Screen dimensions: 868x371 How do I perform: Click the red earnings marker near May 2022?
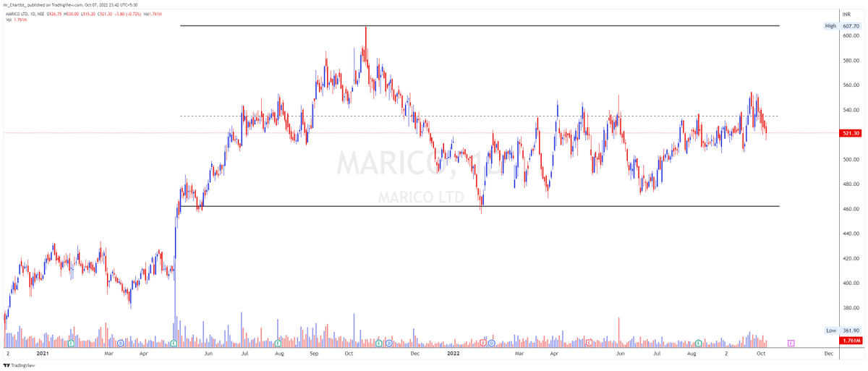click(590, 343)
